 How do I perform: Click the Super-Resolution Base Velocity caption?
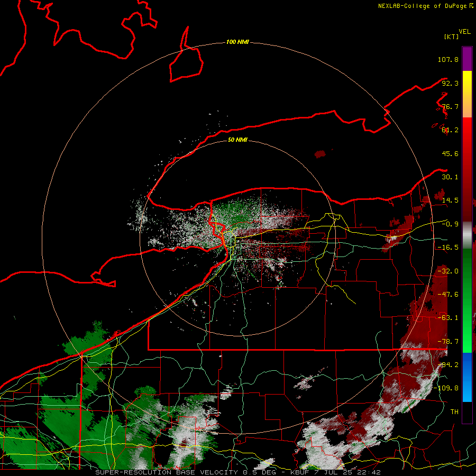click(237, 472)
